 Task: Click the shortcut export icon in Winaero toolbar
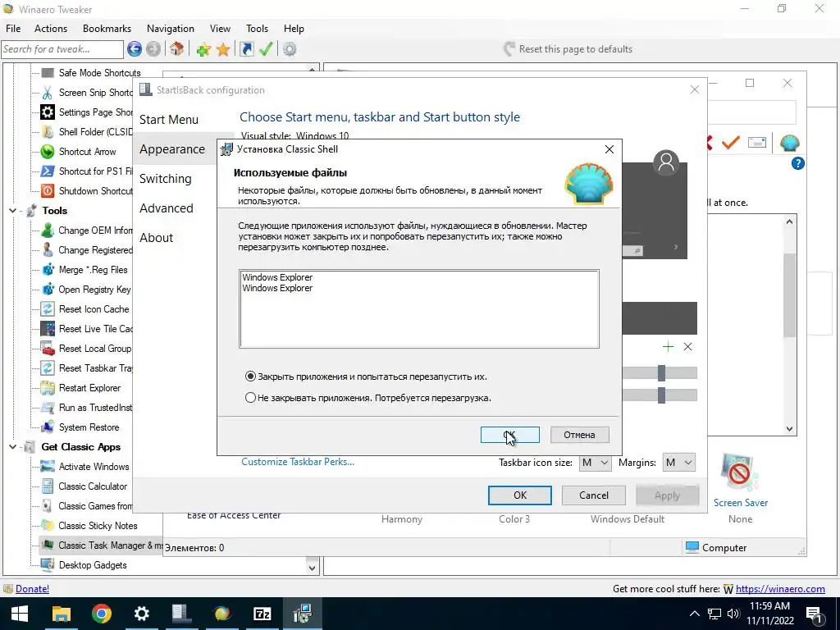pyautogui.click(x=246, y=49)
